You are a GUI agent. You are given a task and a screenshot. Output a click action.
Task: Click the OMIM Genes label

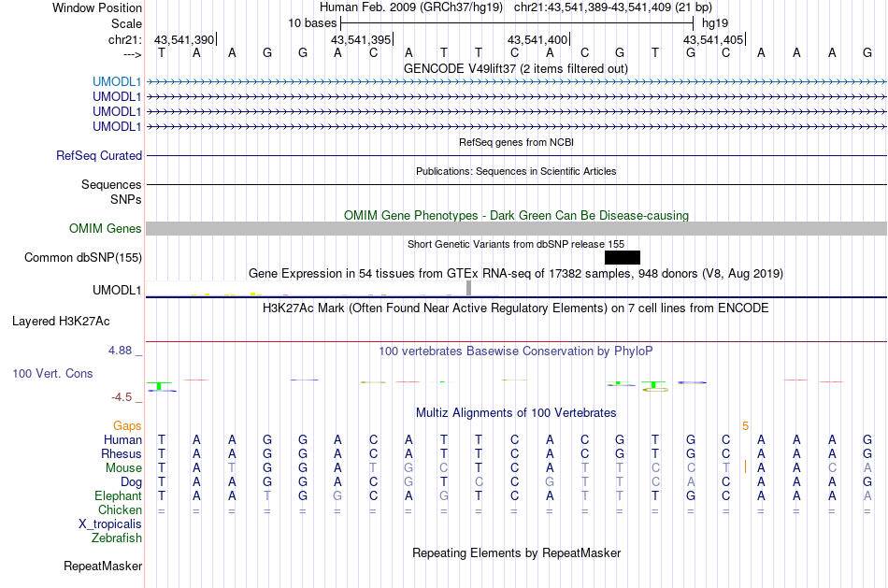click(x=105, y=228)
